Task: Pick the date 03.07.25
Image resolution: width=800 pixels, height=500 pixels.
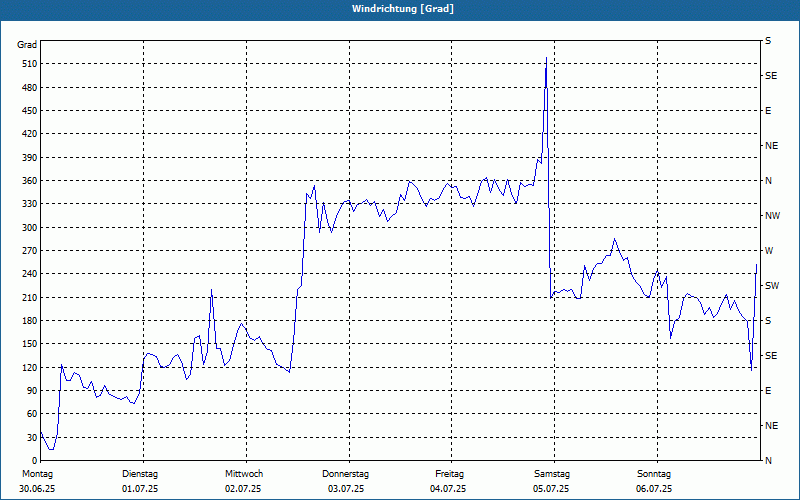Action: click(x=346, y=489)
